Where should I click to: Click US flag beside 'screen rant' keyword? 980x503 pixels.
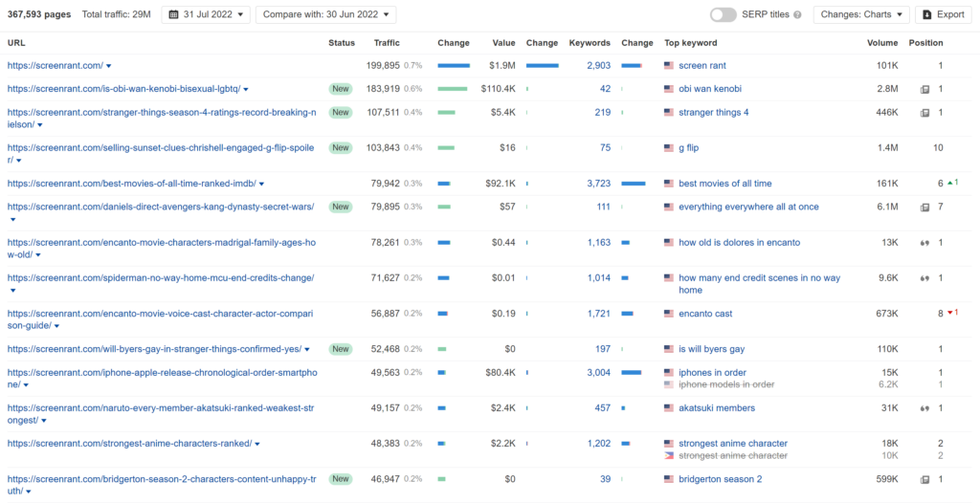tap(669, 66)
